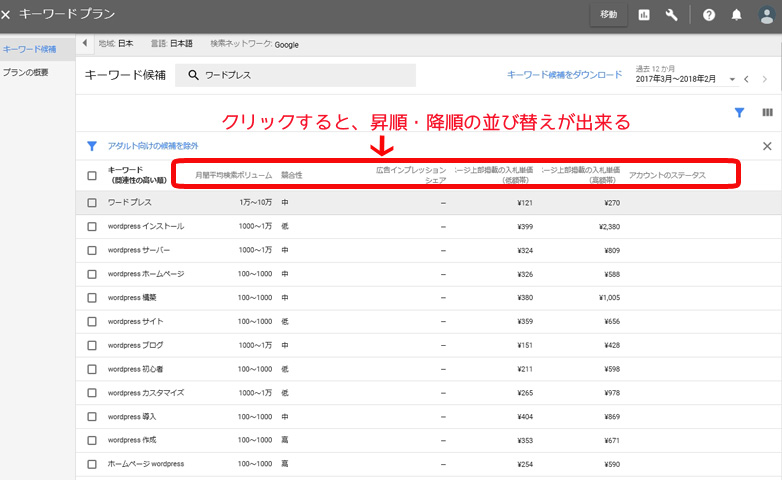Viewport: 782px width, 480px height.
Task: Download keyword ideas via キーワード候補をダウンロード
Action: [x=565, y=75]
